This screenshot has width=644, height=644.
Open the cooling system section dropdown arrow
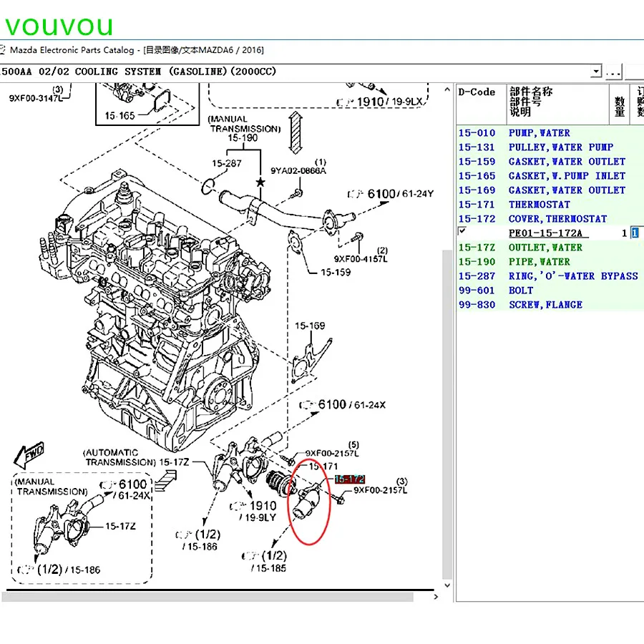coord(596,72)
